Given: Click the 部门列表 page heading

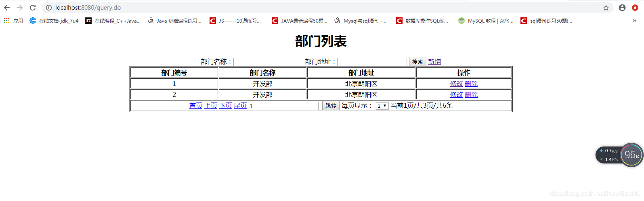Looking at the screenshot, I should tap(321, 41).
